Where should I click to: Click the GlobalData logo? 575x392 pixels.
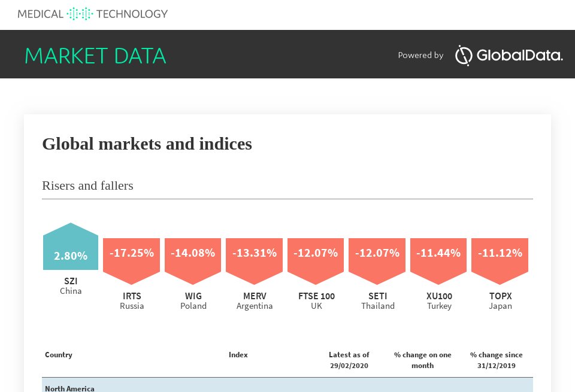point(509,56)
